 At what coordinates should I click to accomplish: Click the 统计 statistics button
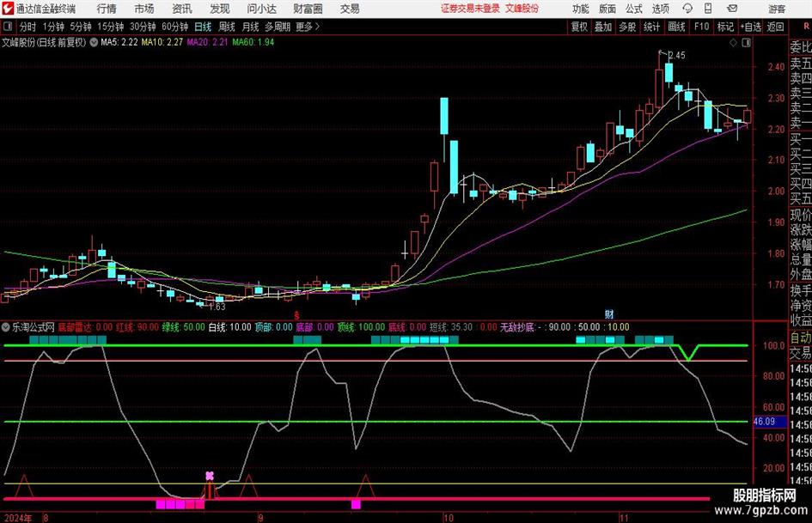(651, 27)
